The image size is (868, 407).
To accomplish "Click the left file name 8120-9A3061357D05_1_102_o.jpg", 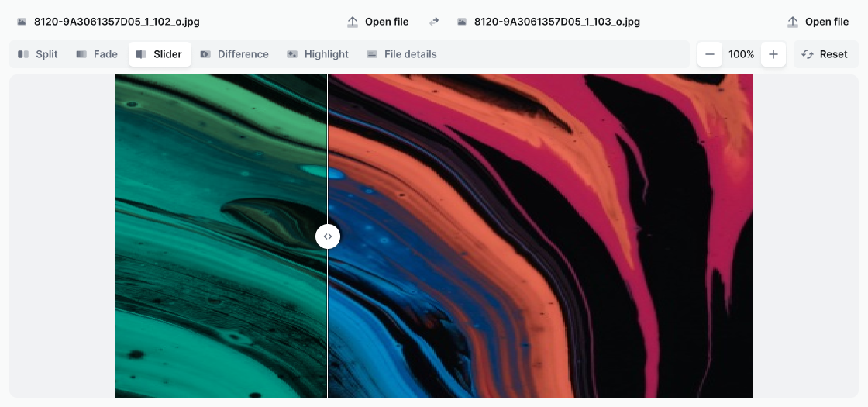I will [117, 22].
